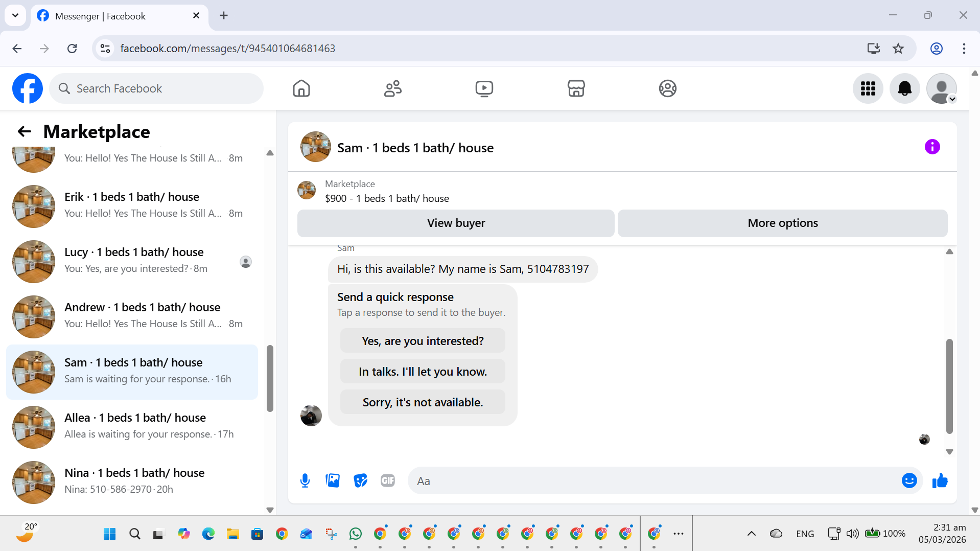This screenshot has width=980, height=551.
Task: Open the volume control in system tray
Action: pyautogui.click(x=852, y=534)
